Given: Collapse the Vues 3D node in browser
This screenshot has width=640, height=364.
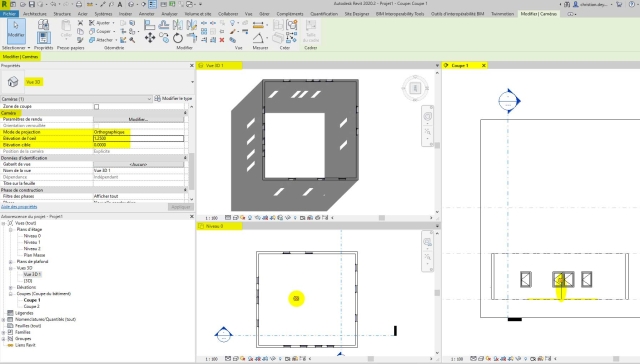Looking at the screenshot, I should pyautogui.click(x=11, y=268).
